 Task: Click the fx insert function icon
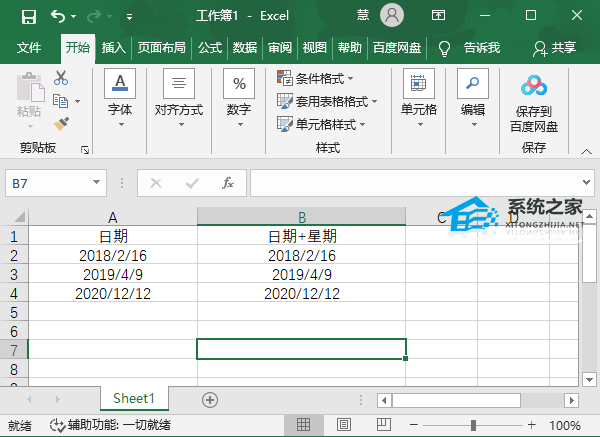point(228,183)
